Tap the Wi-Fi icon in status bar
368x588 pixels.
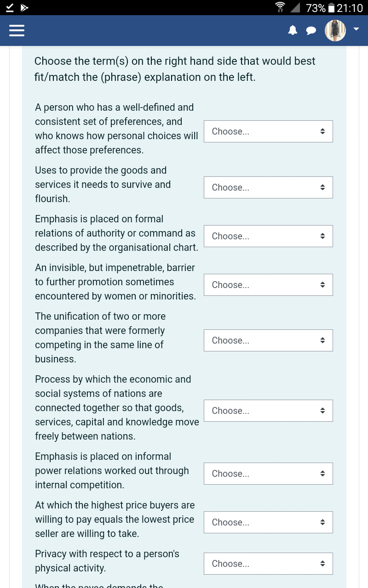(x=280, y=7)
